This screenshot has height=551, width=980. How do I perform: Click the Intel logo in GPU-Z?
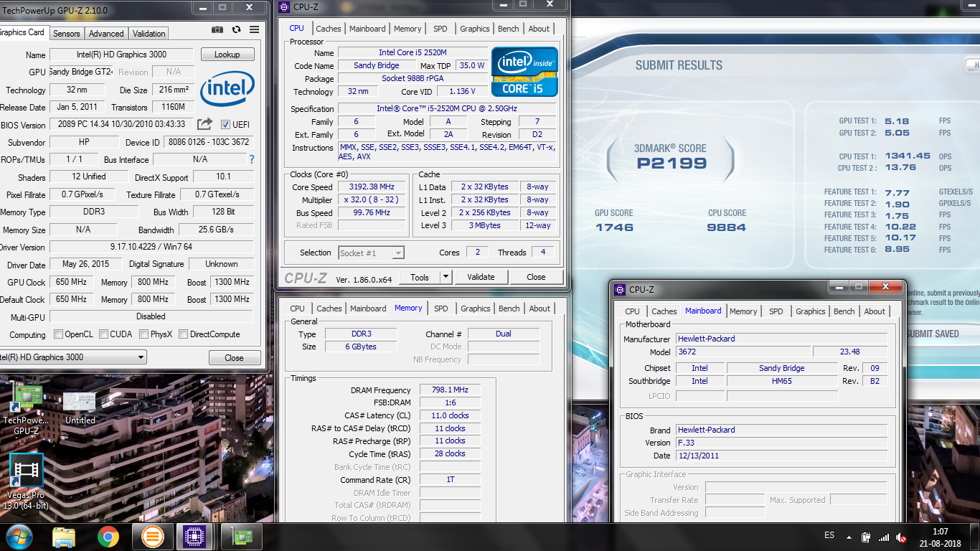point(227,90)
